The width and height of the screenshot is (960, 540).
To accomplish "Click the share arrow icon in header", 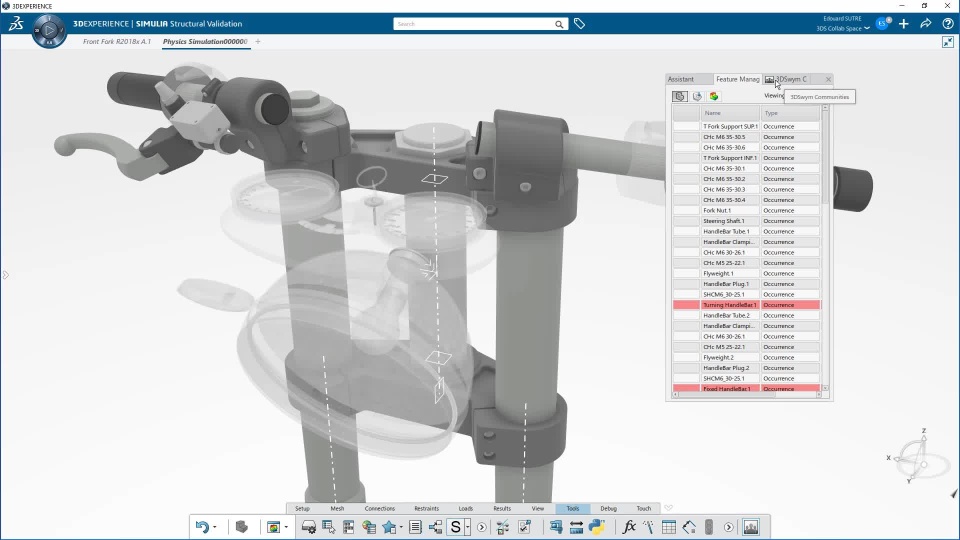I will 926,24.
